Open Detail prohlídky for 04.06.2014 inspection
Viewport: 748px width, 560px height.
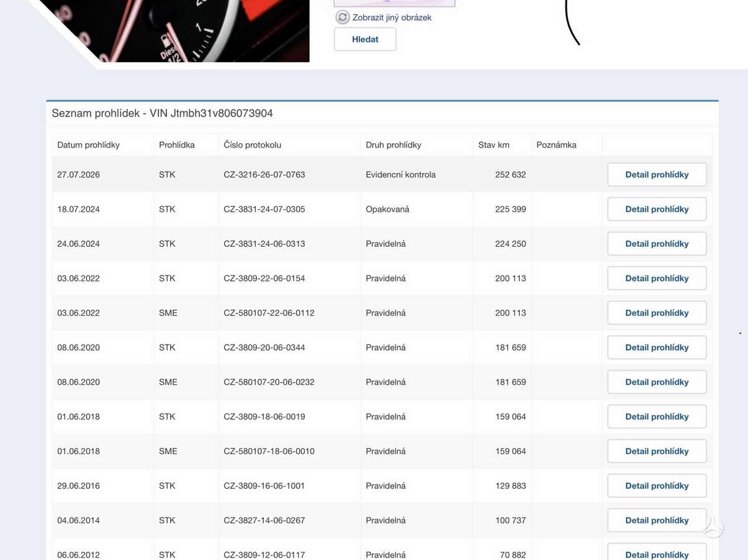pyautogui.click(x=657, y=520)
